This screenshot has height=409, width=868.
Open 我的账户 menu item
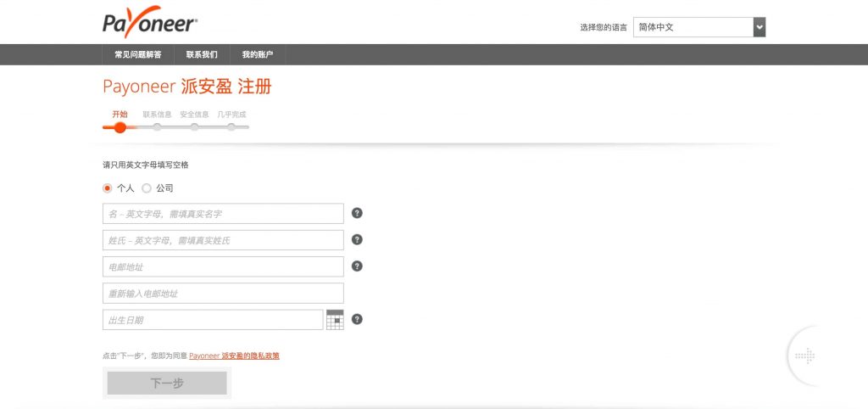[x=258, y=54]
